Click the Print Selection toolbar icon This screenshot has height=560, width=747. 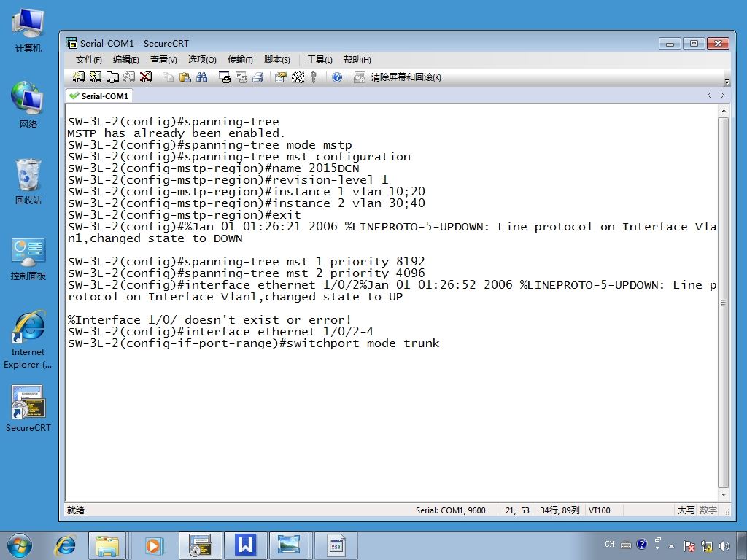coord(241,77)
